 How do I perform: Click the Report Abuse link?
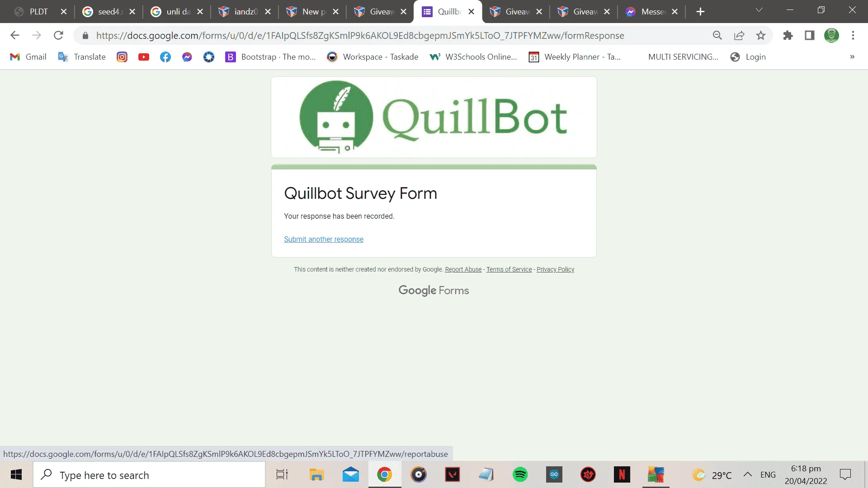[x=463, y=269]
